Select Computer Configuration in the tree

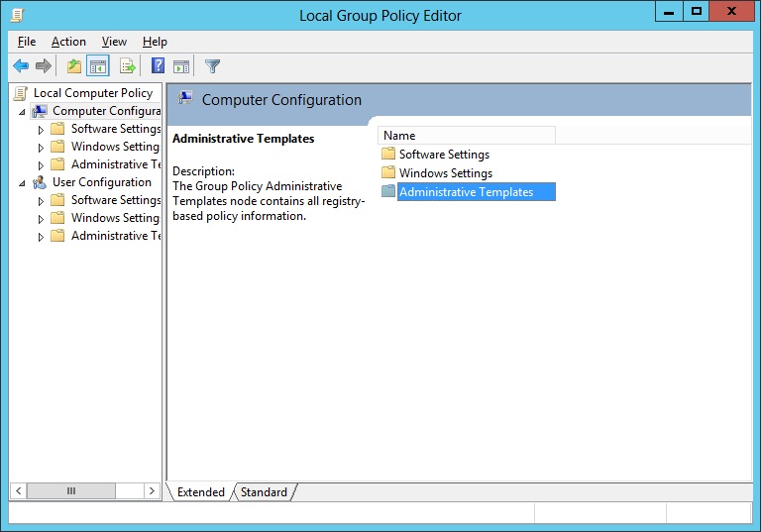pyautogui.click(x=107, y=111)
